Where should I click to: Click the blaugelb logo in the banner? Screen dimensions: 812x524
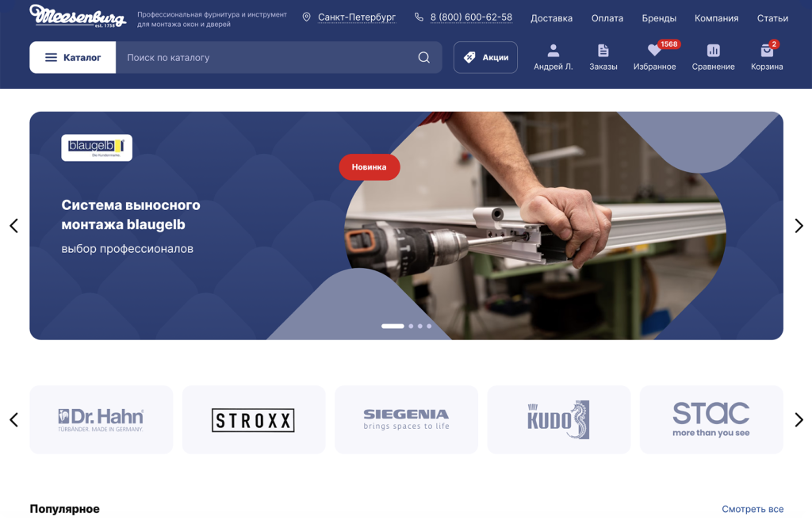point(97,147)
